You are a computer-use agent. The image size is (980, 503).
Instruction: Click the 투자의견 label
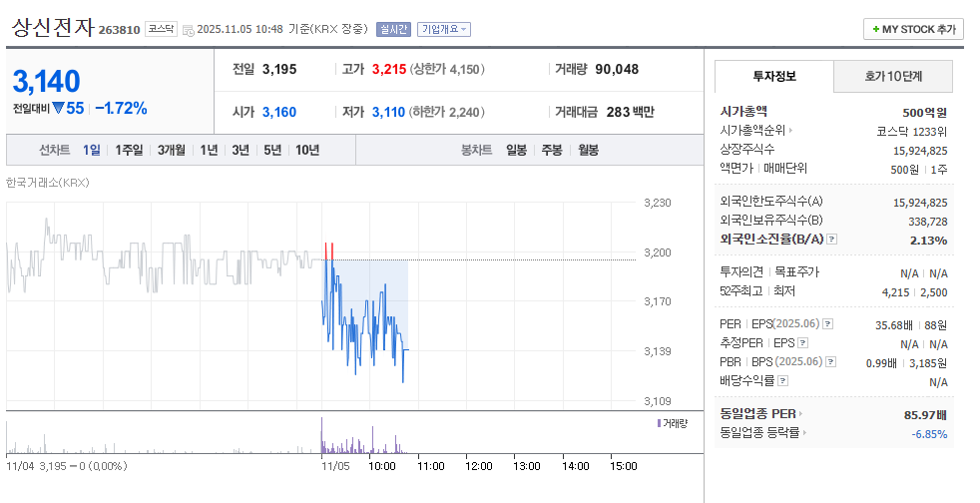tap(741, 271)
